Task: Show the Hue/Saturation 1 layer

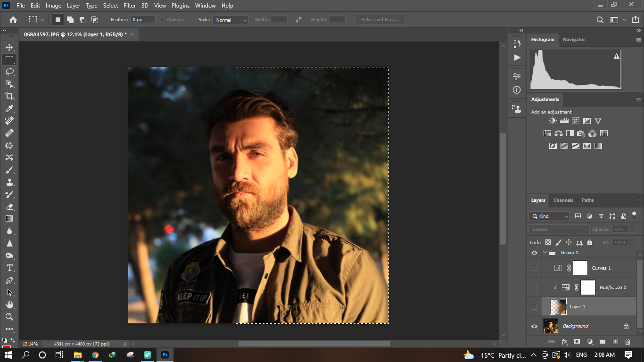Action: point(534,287)
